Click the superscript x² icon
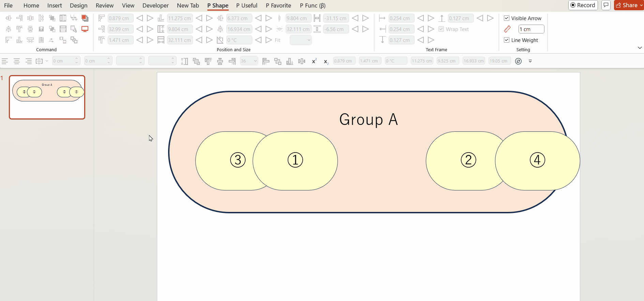This screenshot has width=644, height=301. [314, 61]
